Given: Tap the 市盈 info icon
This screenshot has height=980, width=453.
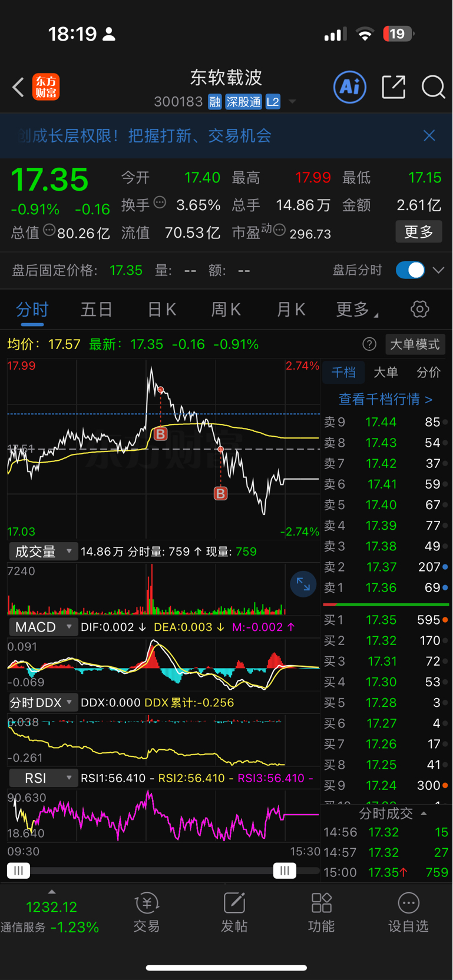Looking at the screenshot, I should (280, 230).
